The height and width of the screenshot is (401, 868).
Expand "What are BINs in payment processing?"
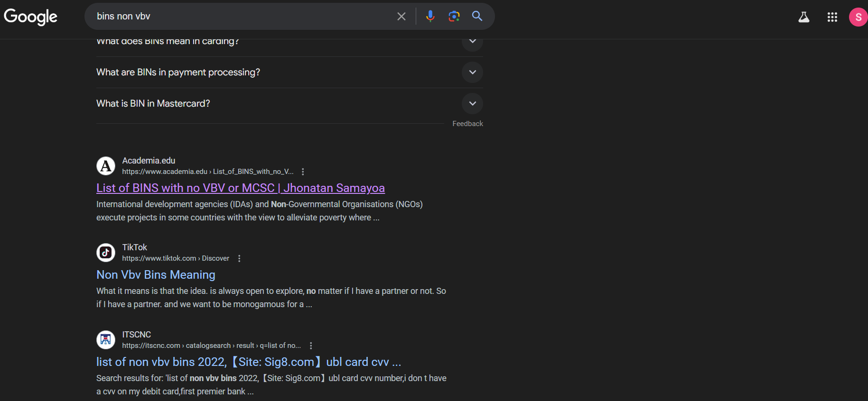click(472, 73)
